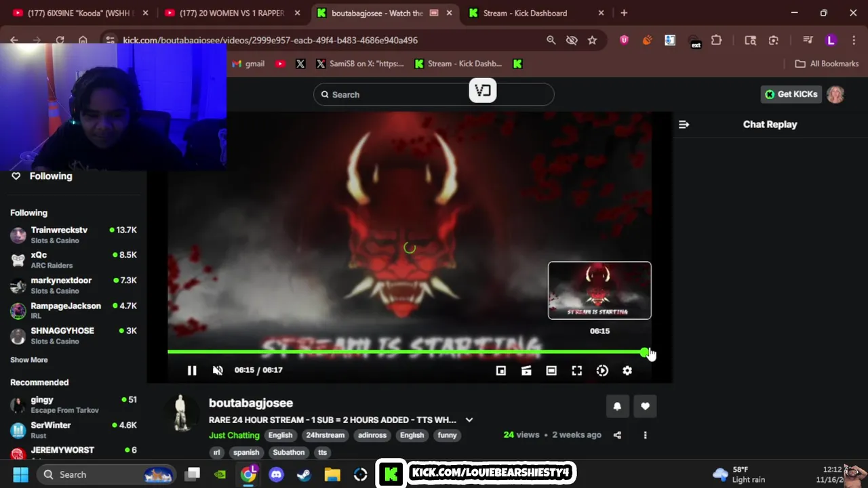Viewport: 868px width, 488px height.
Task: Unmute the video player sound
Action: 218,370
